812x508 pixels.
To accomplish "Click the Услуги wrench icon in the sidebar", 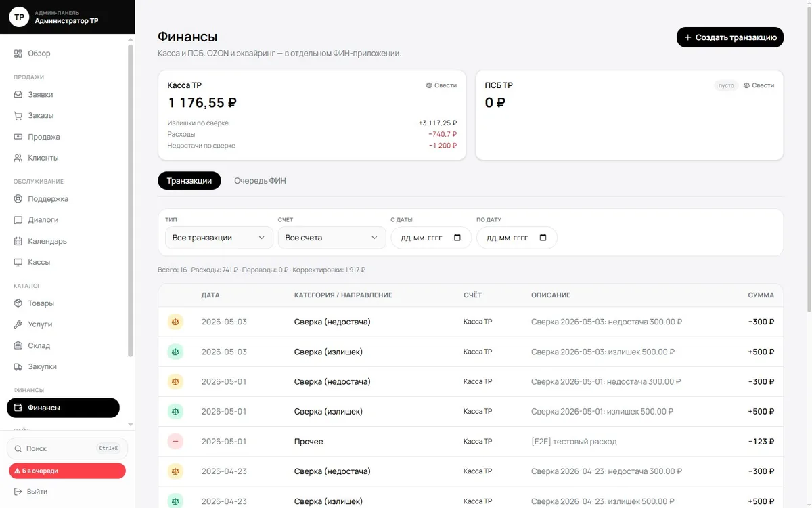I will click(18, 324).
